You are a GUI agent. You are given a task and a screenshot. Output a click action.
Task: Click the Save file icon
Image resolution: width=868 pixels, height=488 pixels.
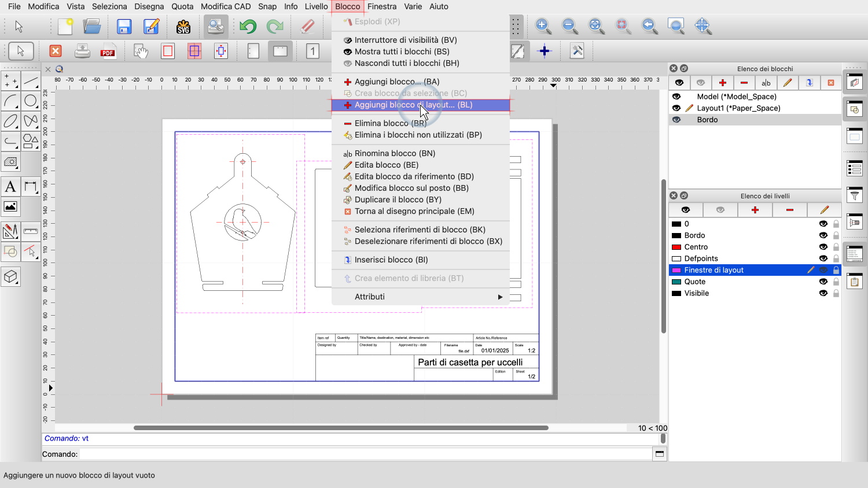click(x=124, y=27)
